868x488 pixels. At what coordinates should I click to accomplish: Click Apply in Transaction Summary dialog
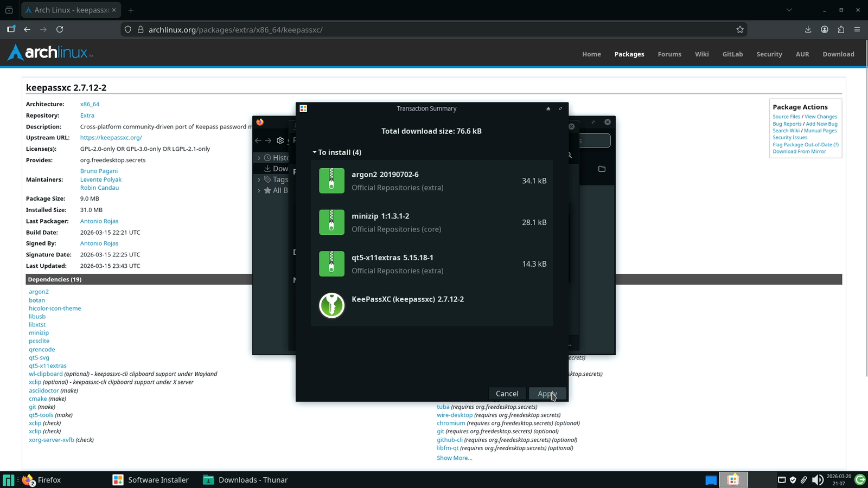click(547, 394)
